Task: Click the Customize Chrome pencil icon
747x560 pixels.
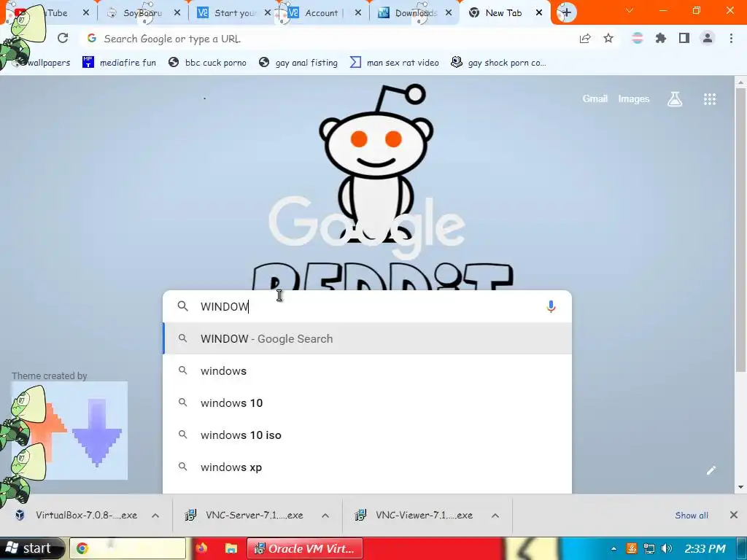Action: coord(711,470)
